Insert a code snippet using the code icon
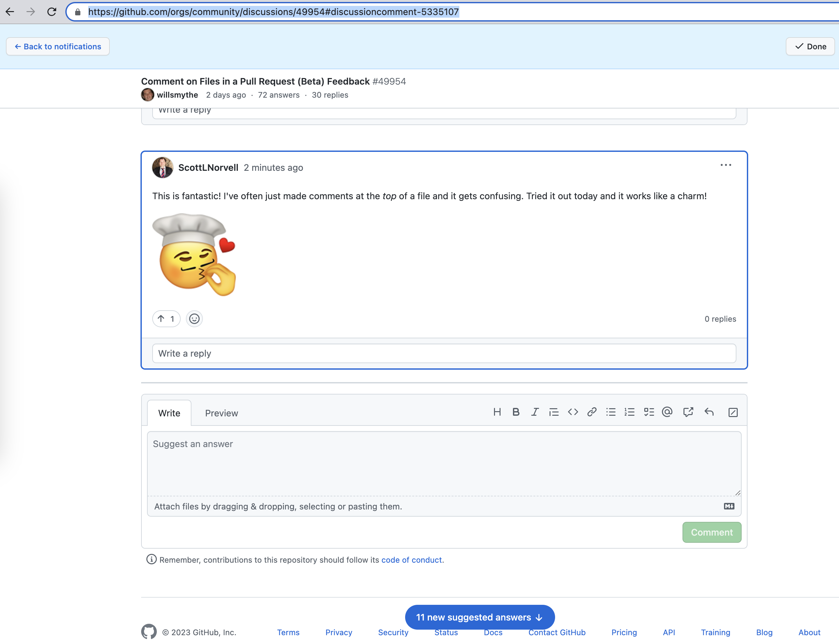The image size is (839, 644). (x=572, y=412)
